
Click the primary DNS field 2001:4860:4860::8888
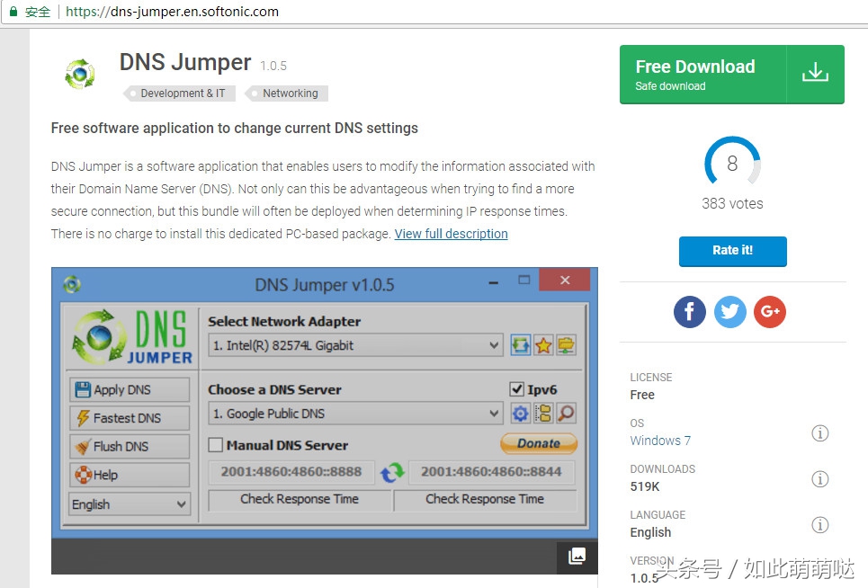pos(291,472)
